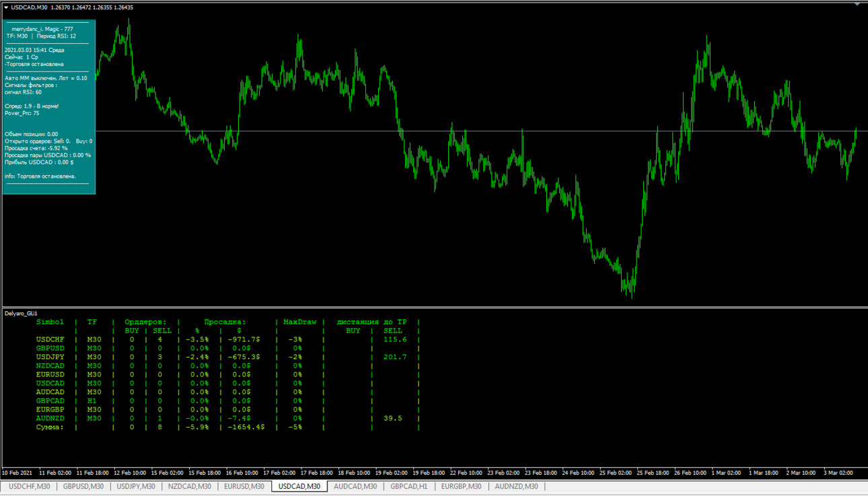The height and width of the screenshot is (497, 868).
Task: Click the '2021.03.03 15:41 Среда' timestamp
Action: [34, 50]
